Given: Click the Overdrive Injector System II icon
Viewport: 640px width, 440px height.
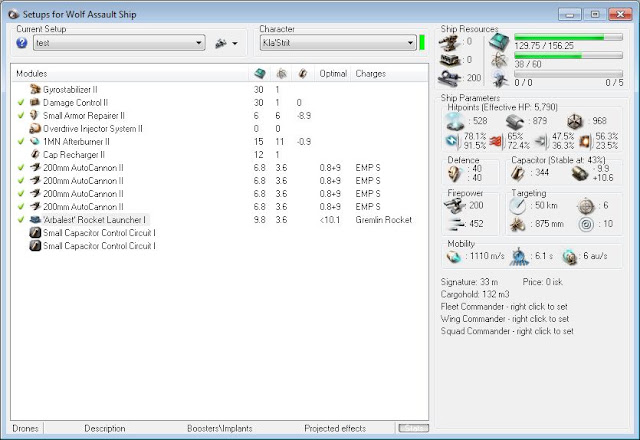Looking at the screenshot, I should point(35,129).
